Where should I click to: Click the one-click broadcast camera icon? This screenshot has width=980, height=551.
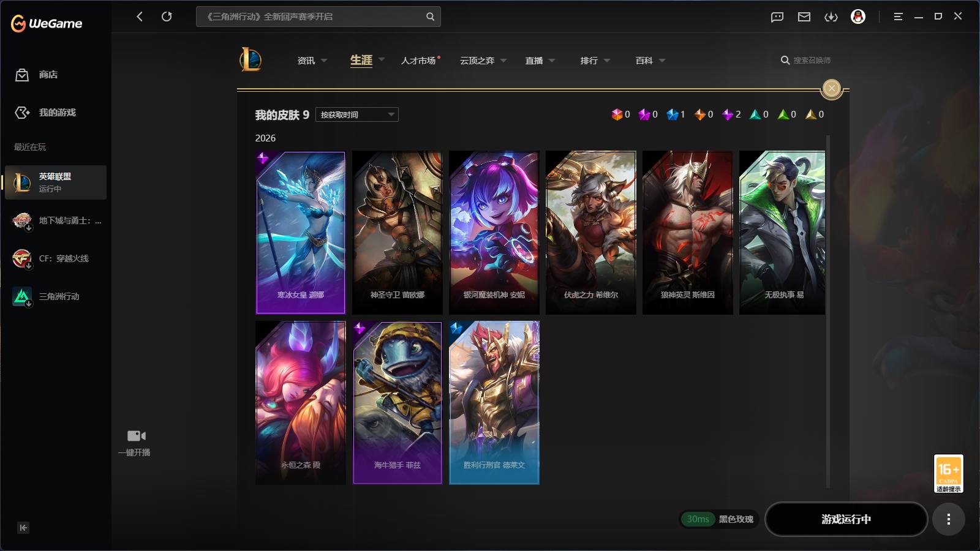[x=136, y=436]
